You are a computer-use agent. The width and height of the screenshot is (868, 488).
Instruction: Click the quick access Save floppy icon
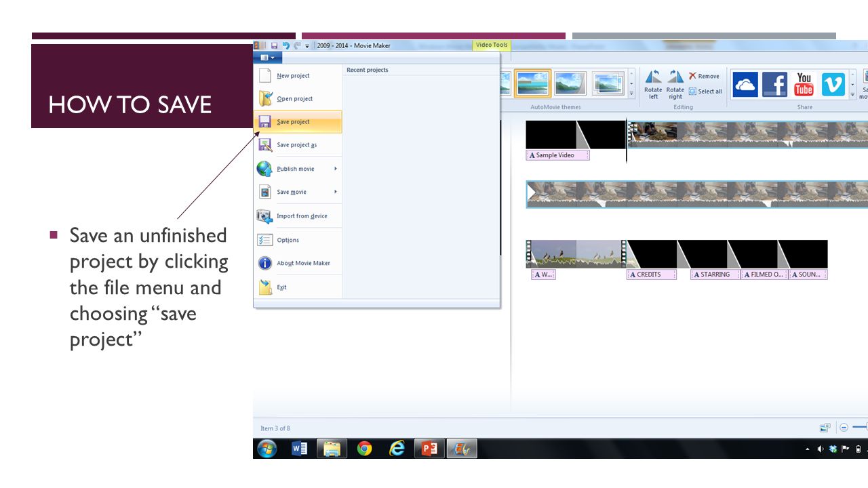[x=274, y=45]
